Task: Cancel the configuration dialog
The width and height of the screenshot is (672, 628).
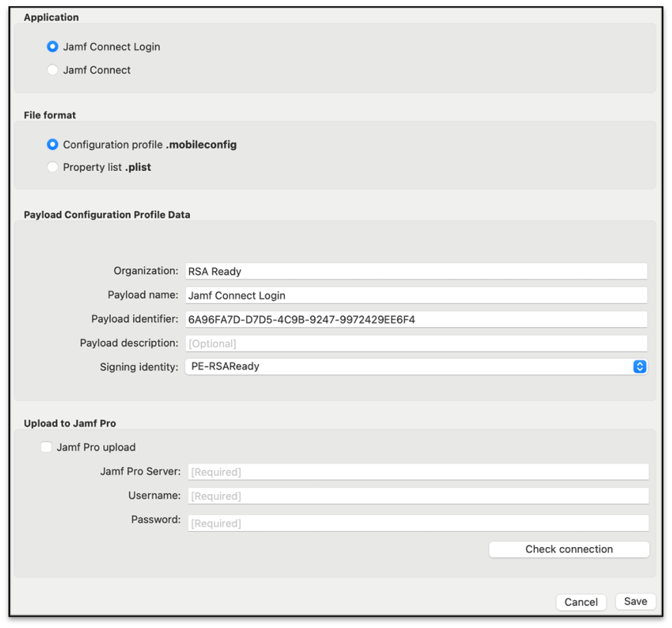Action: (x=581, y=602)
